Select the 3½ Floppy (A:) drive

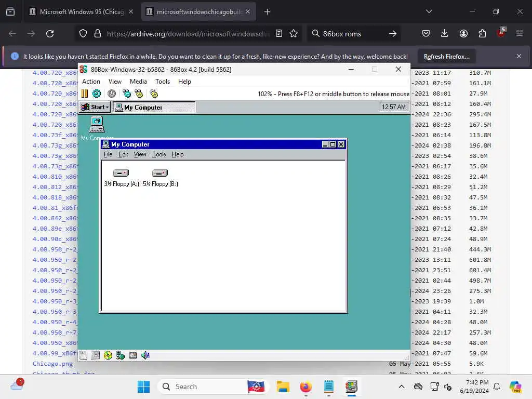coord(122,178)
